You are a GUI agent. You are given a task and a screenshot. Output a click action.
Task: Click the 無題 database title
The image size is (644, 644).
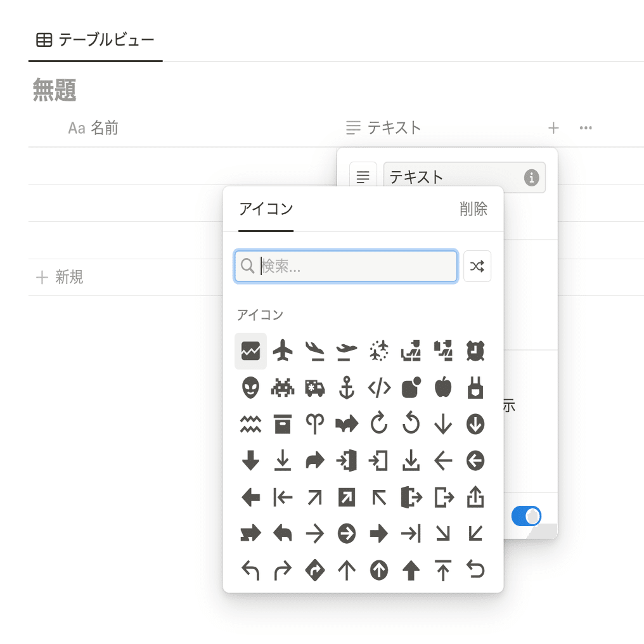[x=55, y=89]
